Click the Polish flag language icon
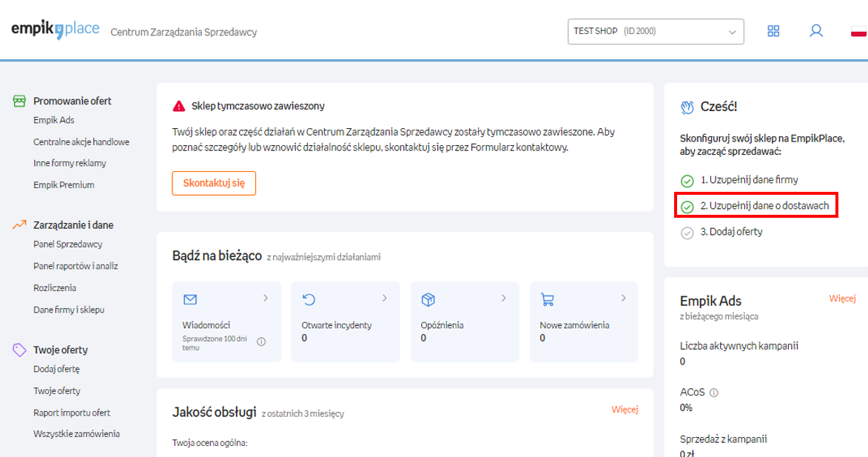This screenshot has width=868, height=457. click(x=858, y=31)
